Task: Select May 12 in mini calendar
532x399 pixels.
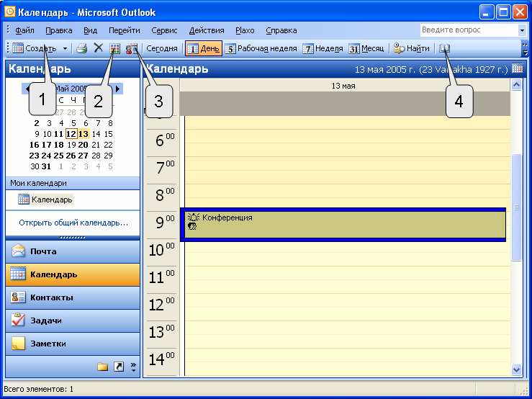Action: tap(71, 134)
